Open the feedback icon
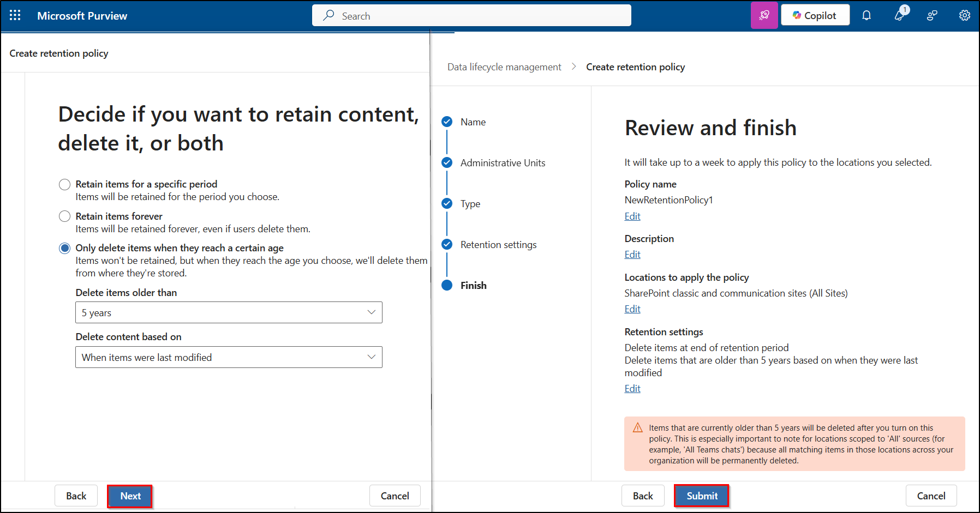Viewport: 980px width, 513px height. 931,15
